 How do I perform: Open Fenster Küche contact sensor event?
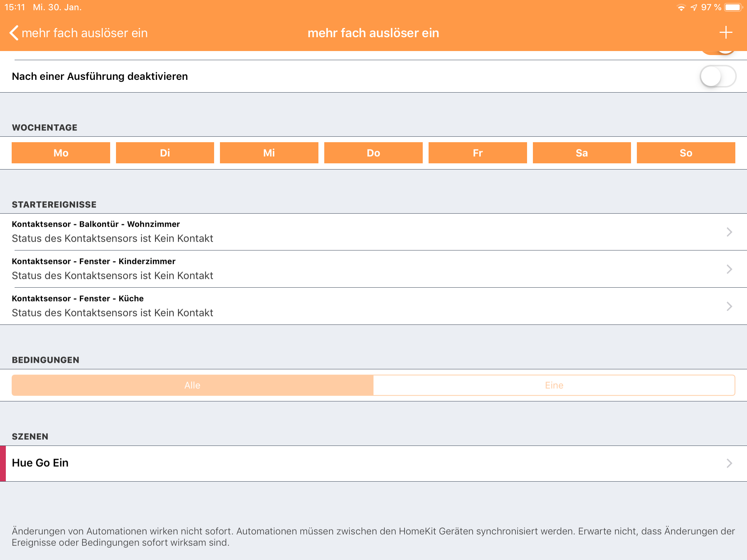click(x=365, y=306)
